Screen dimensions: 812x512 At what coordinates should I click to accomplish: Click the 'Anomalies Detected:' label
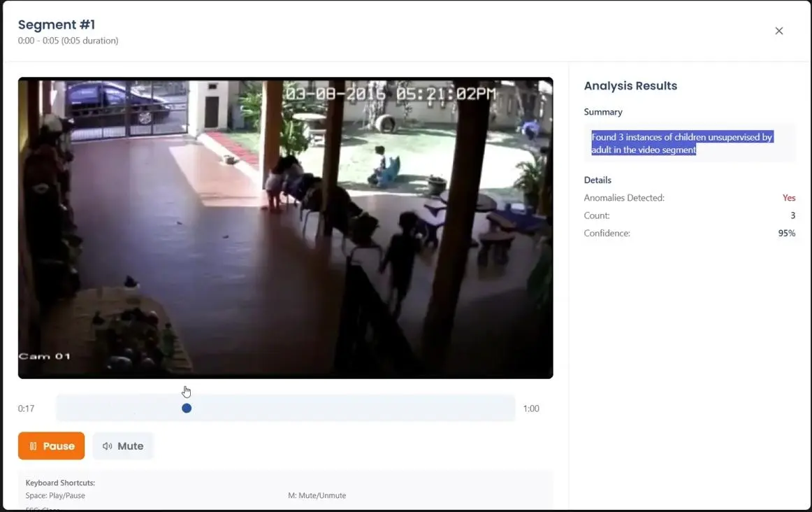point(624,197)
